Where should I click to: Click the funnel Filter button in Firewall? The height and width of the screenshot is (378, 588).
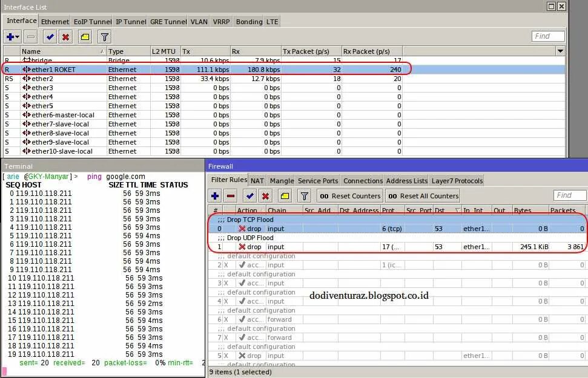click(x=305, y=195)
